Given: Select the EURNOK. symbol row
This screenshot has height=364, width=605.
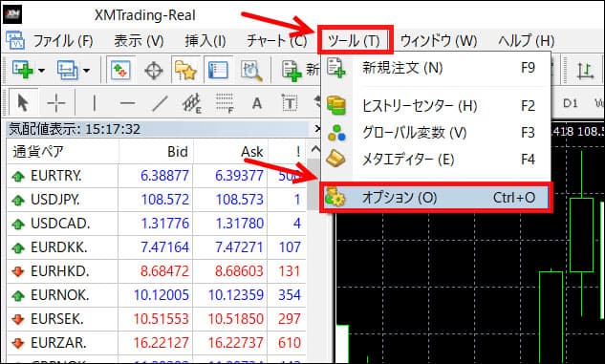Looking at the screenshot, I should pyautogui.click(x=156, y=295).
